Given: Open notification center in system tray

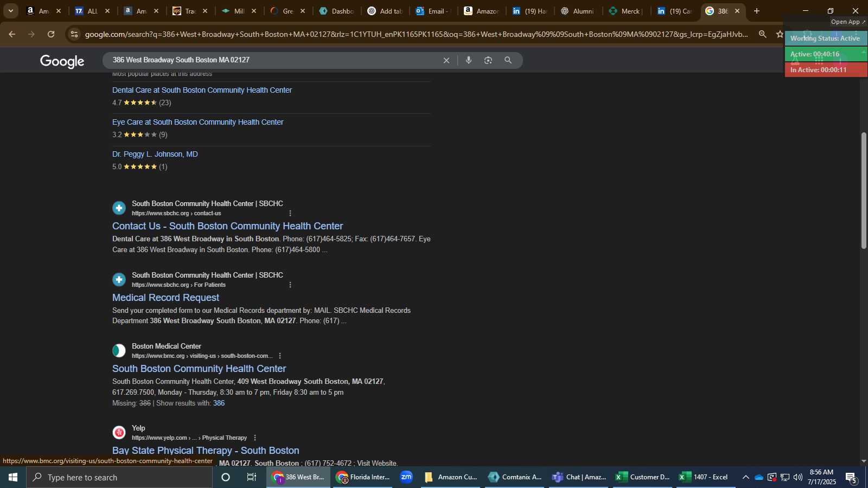Looking at the screenshot, I should (851, 478).
